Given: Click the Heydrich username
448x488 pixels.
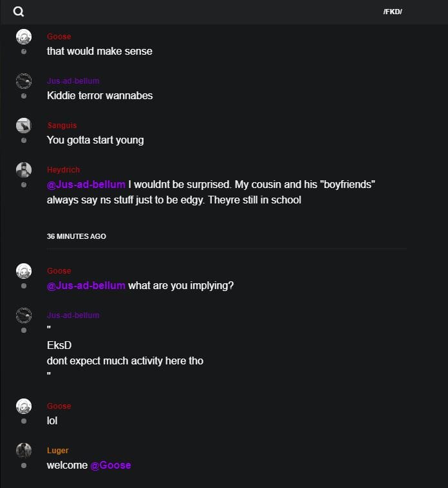Looking at the screenshot, I should (x=63, y=170).
